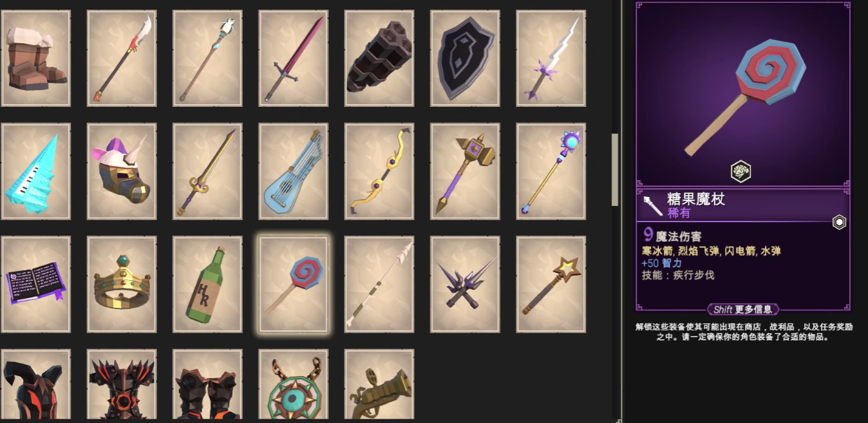
Task: Select the golden war hammer card
Action: (x=465, y=171)
